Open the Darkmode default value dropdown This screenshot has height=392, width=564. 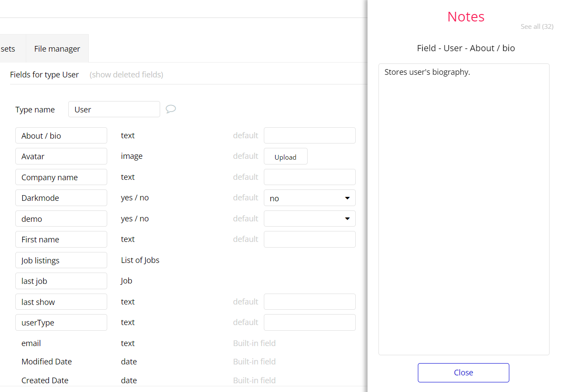tap(309, 198)
